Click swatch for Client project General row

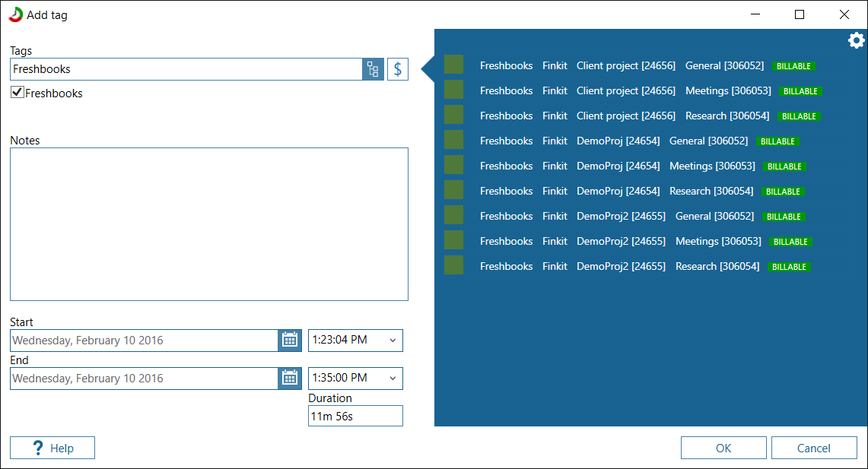point(454,65)
